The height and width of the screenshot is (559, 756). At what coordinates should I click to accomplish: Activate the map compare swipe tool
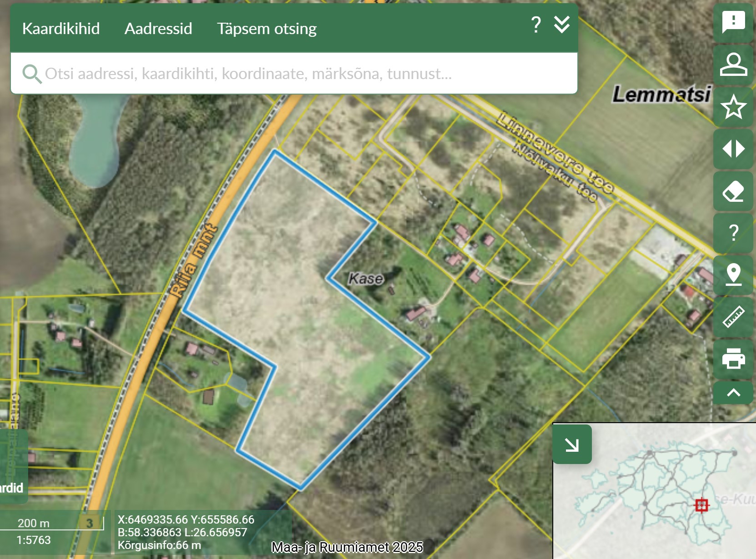click(x=733, y=149)
